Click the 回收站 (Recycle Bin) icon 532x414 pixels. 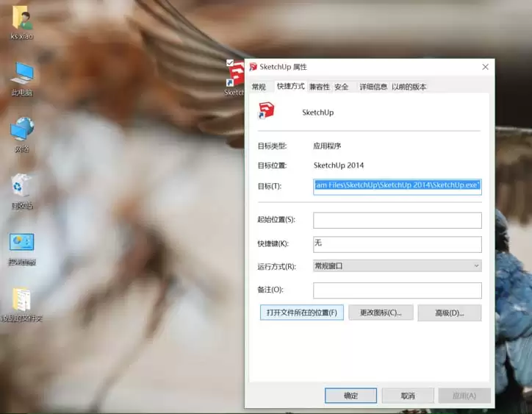(22, 187)
